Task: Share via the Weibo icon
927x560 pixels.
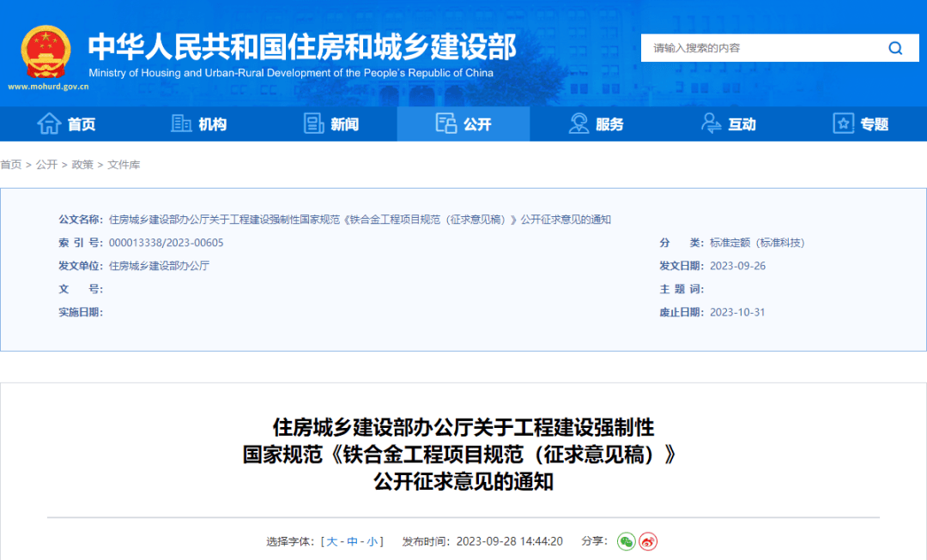Action: (648, 541)
